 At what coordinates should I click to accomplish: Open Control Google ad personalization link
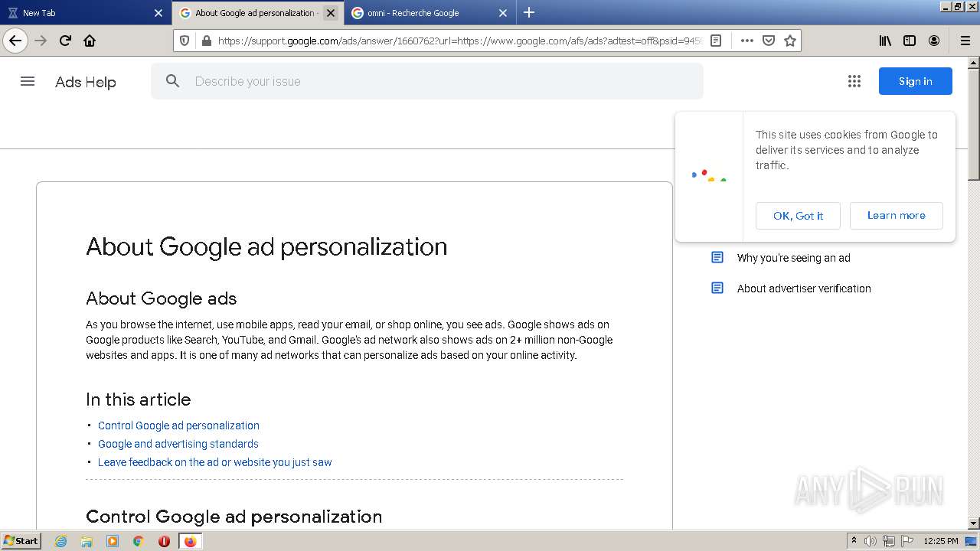pyautogui.click(x=178, y=425)
